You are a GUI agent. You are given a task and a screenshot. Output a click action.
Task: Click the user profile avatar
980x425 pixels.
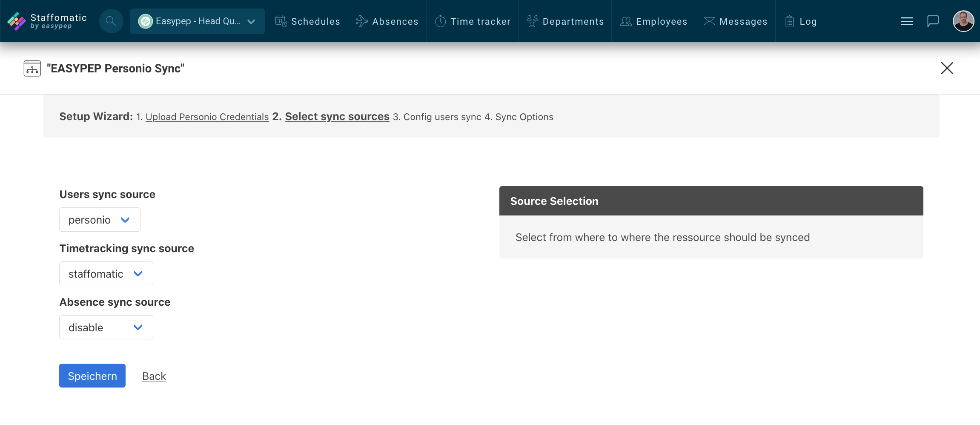(963, 21)
